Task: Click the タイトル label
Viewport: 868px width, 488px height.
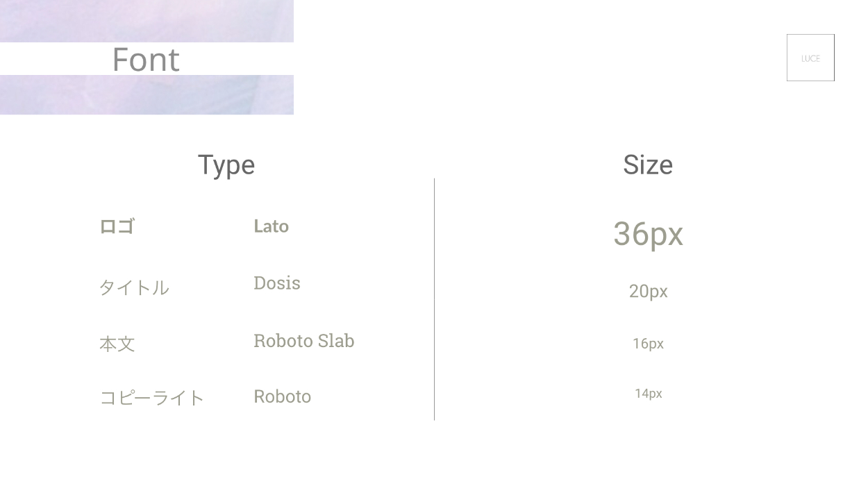Action: coord(134,287)
